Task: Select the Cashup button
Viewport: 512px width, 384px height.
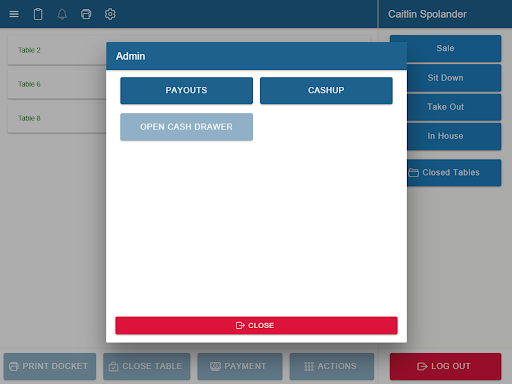Action: (x=326, y=90)
